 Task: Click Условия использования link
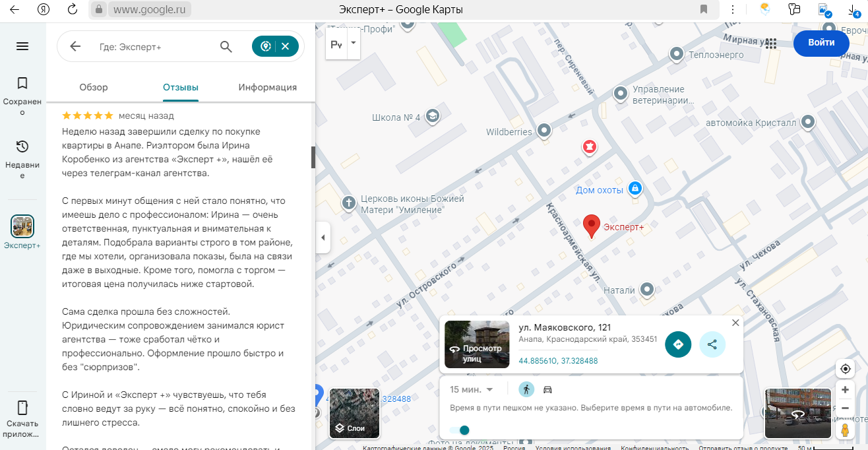[573, 447]
